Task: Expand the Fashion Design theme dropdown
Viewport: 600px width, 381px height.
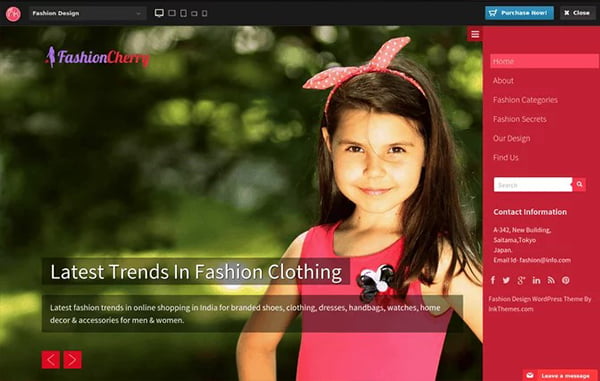Action: 88,13
